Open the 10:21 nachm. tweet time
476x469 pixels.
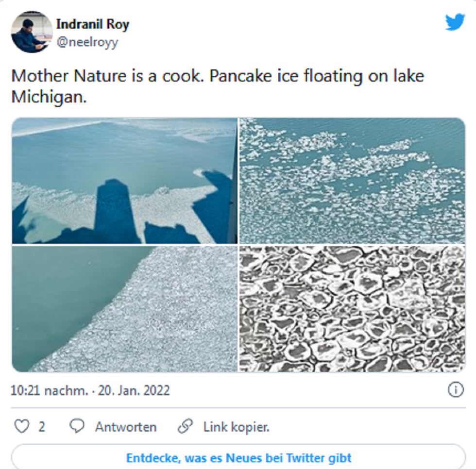50,390
